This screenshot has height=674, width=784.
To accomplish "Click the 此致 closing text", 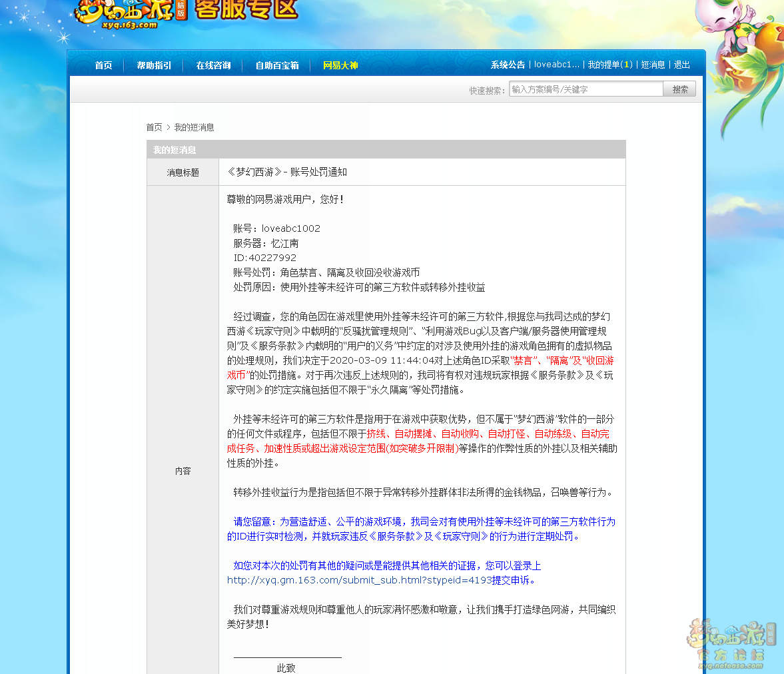I will click(x=286, y=668).
